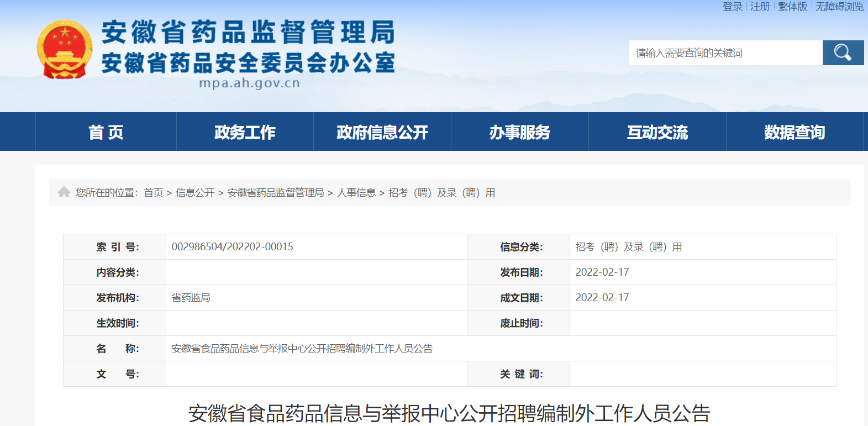Viewport: 868px width, 426px height.
Task: Open the 互动交流 menu item
Action: click(x=657, y=132)
